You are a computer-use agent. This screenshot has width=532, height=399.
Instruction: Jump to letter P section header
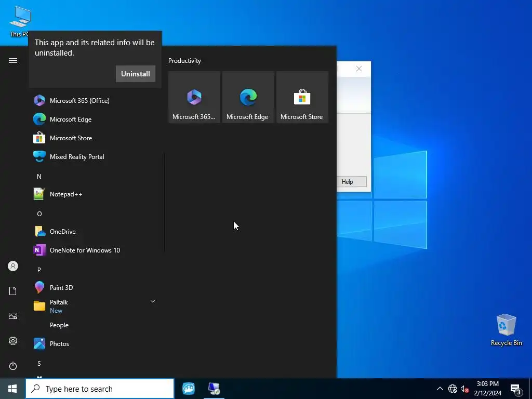click(39, 270)
